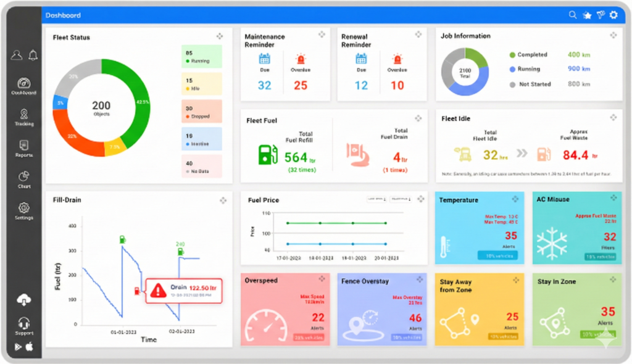Open the user profile icon
Viewport: 632px width, 364px height.
tap(17, 56)
